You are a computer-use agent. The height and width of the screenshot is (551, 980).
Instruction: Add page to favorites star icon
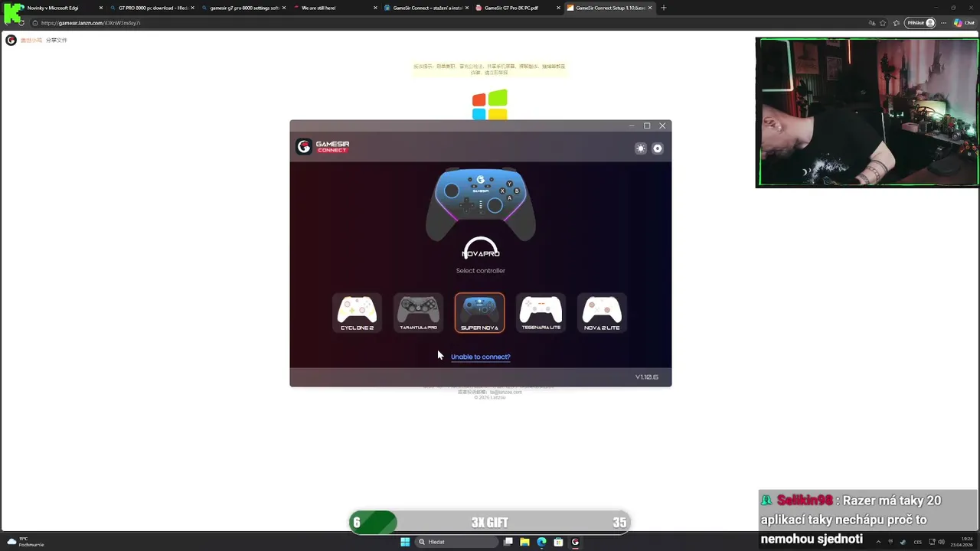pyautogui.click(x=883, y=23)
